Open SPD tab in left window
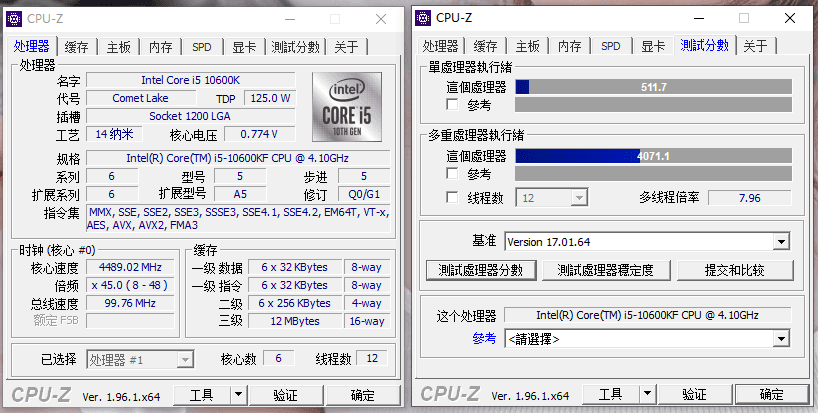Image resolution: width=818 pixels, height=413 pixels. [x=201, y=47]
